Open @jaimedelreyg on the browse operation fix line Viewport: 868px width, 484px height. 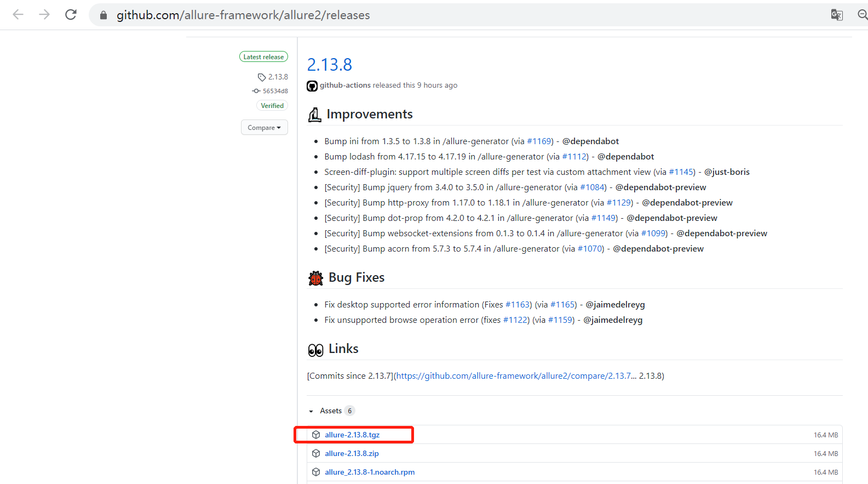pyautogui.click(x=613, y=320)
